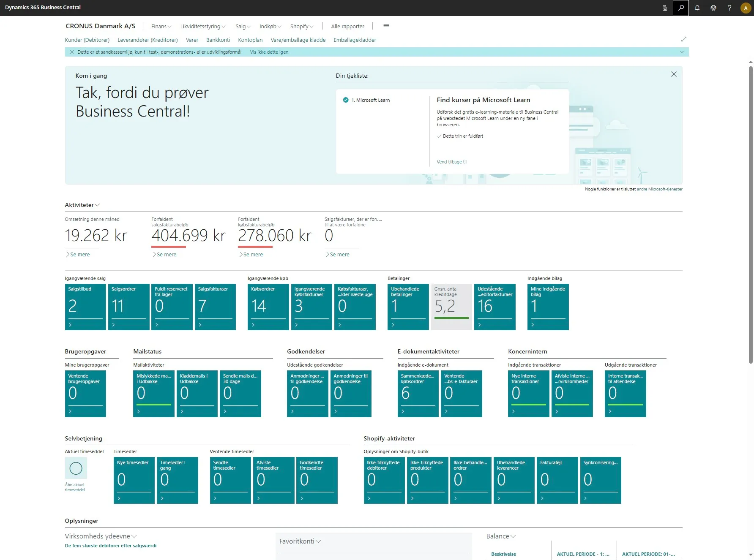Screen dimensions: 754x560
Task: Open Kontoplan navigation link
Action: pos(250,40)
